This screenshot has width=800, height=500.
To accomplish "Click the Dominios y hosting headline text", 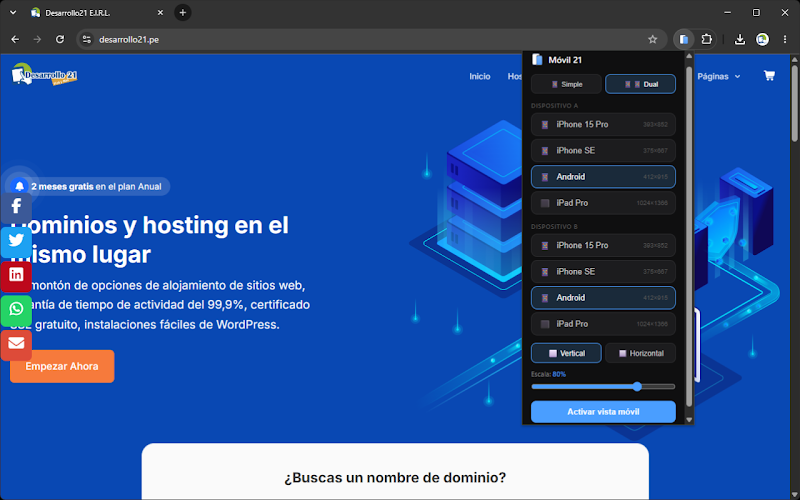I will 150,240.
